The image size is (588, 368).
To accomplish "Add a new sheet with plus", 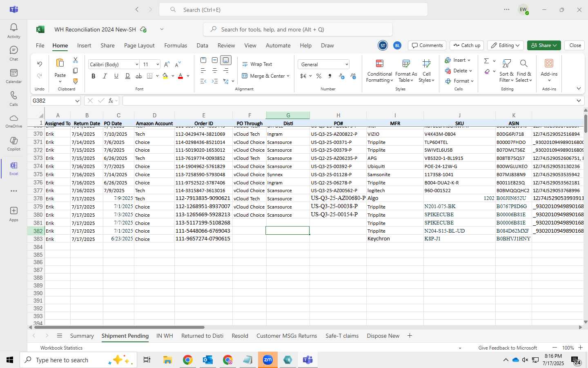I will (410, 336).
